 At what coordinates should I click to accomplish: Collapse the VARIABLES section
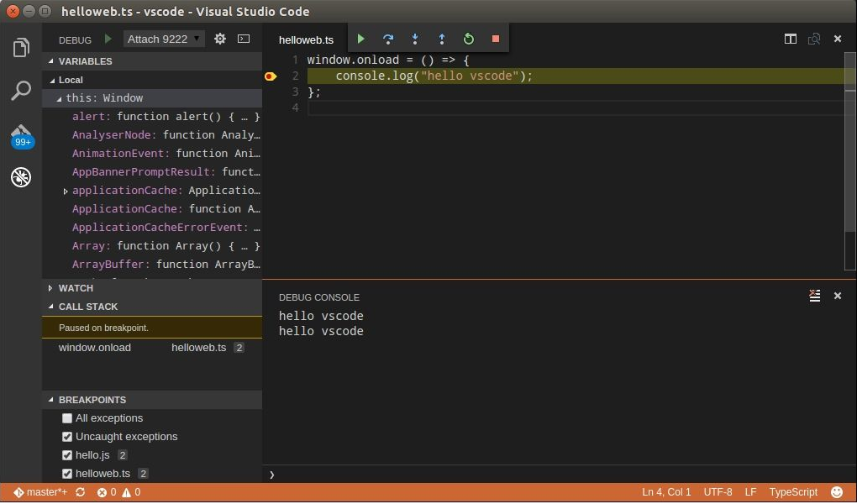tap(152, 61)
